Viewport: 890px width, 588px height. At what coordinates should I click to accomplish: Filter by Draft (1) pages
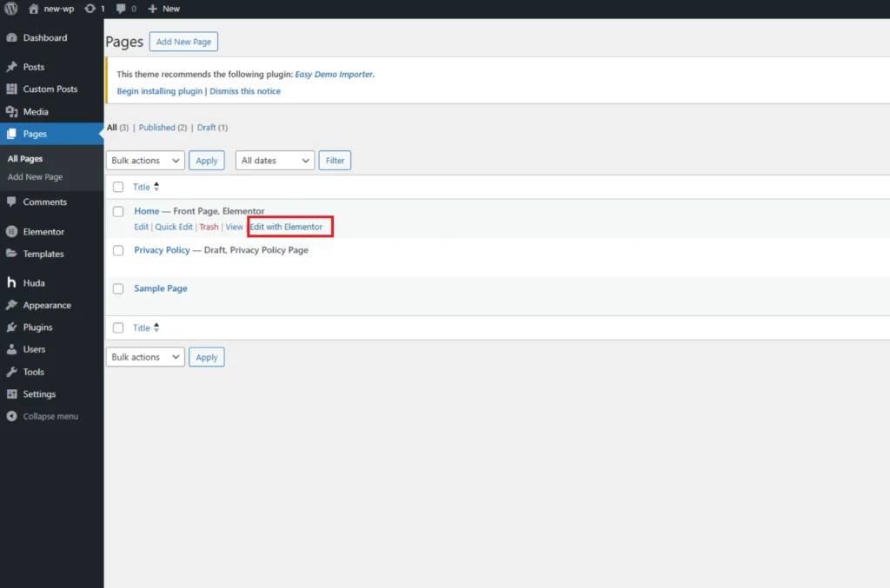click(212, 128)
